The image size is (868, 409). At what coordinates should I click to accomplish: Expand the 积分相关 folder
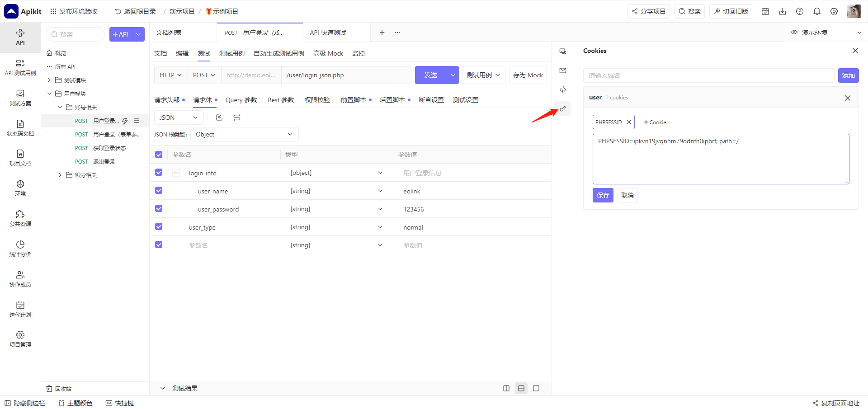point(60,175)
